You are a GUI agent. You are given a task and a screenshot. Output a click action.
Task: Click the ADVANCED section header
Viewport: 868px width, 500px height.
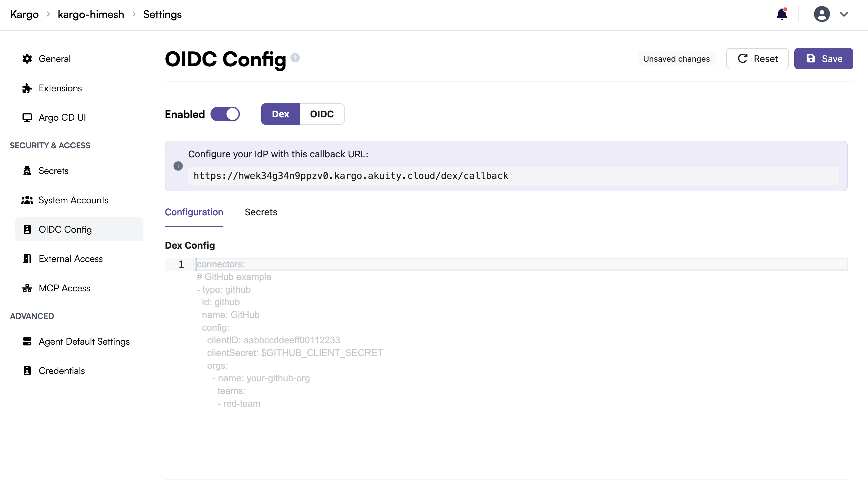coord(32,316)
